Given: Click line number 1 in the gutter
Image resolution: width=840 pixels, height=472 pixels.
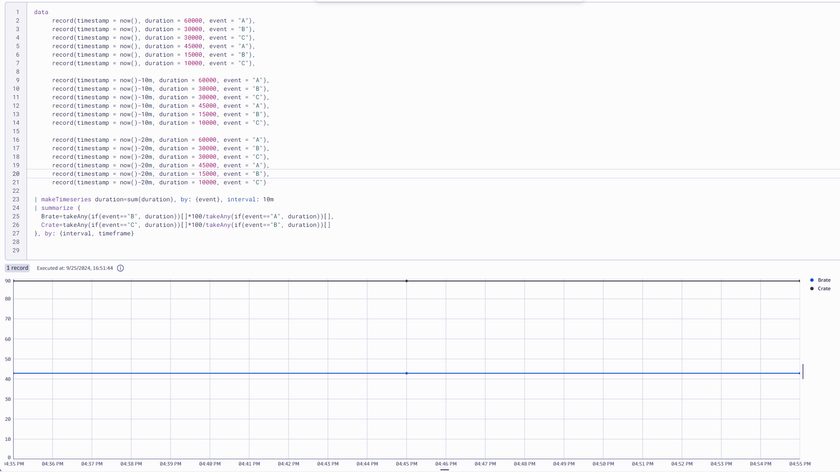Looking at the screenshot, I should [x=17, y=12].
